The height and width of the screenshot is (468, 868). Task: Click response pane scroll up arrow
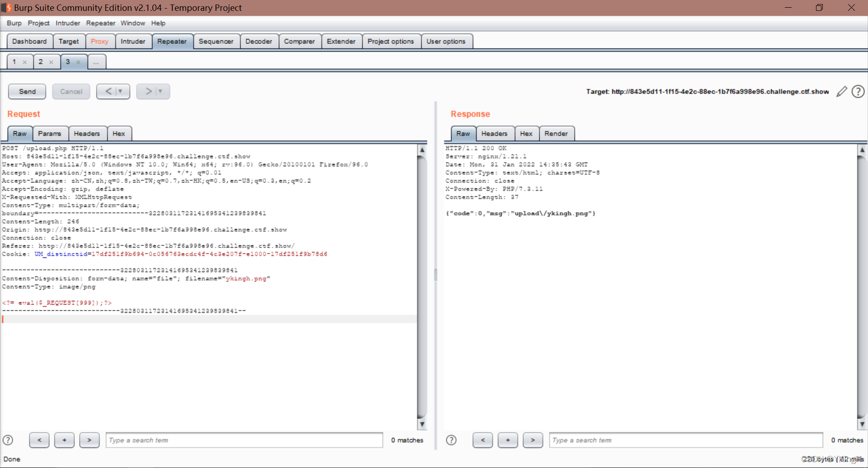(x=862, y=150)
